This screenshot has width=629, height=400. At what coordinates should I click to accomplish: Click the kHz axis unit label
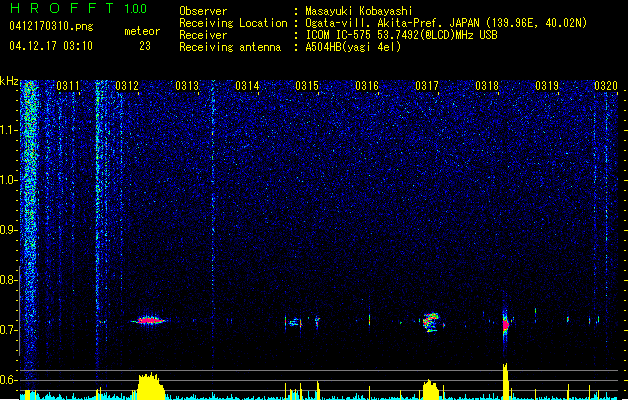[x=9, y=81]
